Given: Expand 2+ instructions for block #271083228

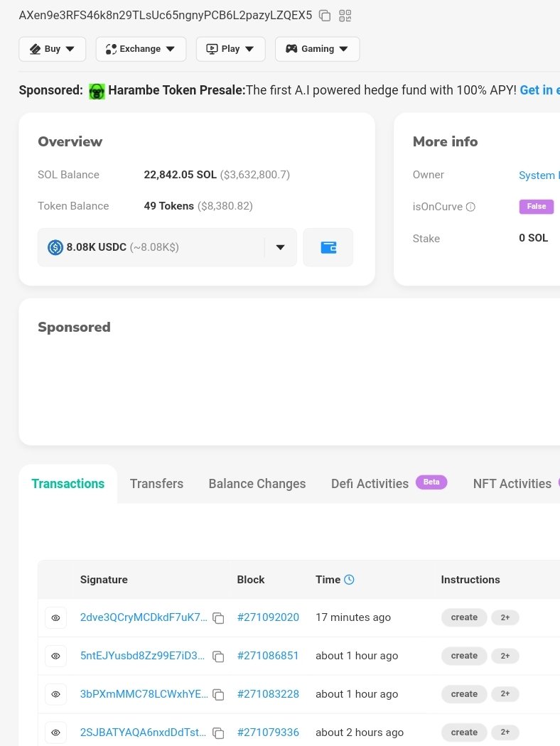Looking at the screenshot, I should click(505, 694).
